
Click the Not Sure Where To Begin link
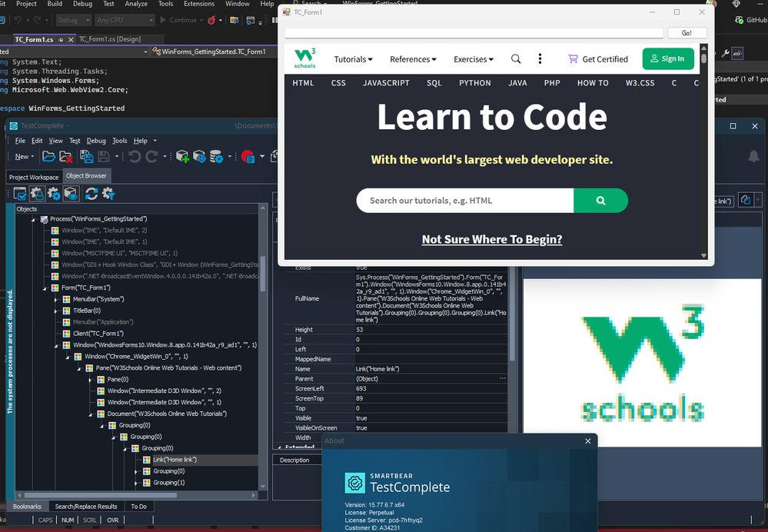492,240
